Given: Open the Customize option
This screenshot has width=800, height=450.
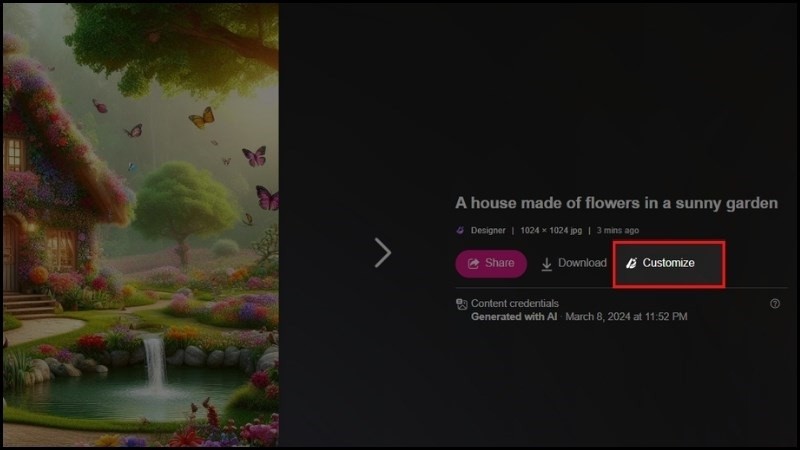Looking at the screenshot, I should (x=668, y=263).
